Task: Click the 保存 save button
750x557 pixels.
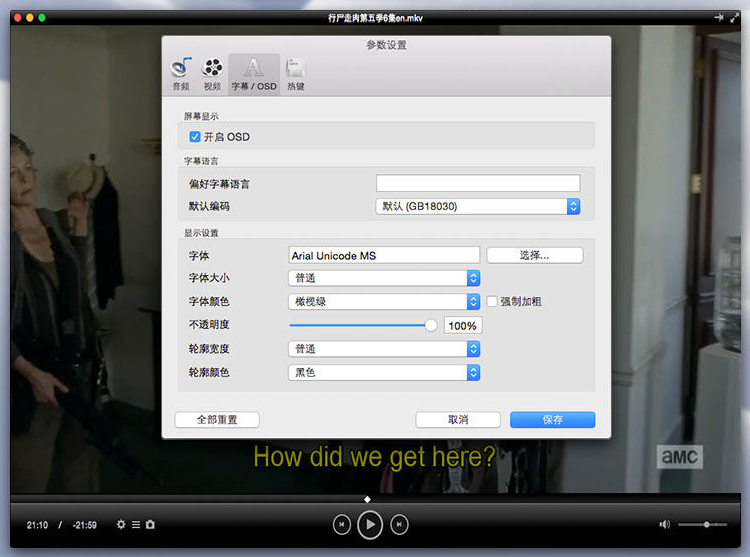Action: (x=552, y=420)
